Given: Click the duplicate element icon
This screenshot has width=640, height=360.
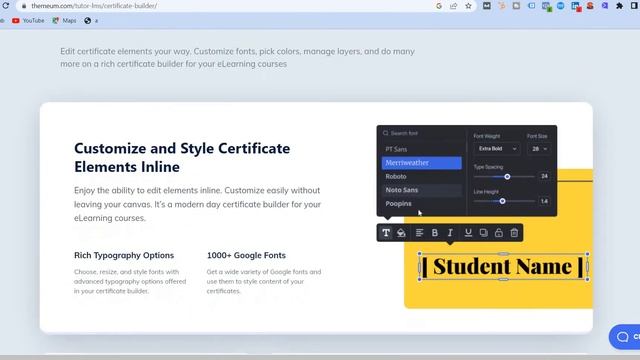Looking at the screenshot, I should [484, 233].
